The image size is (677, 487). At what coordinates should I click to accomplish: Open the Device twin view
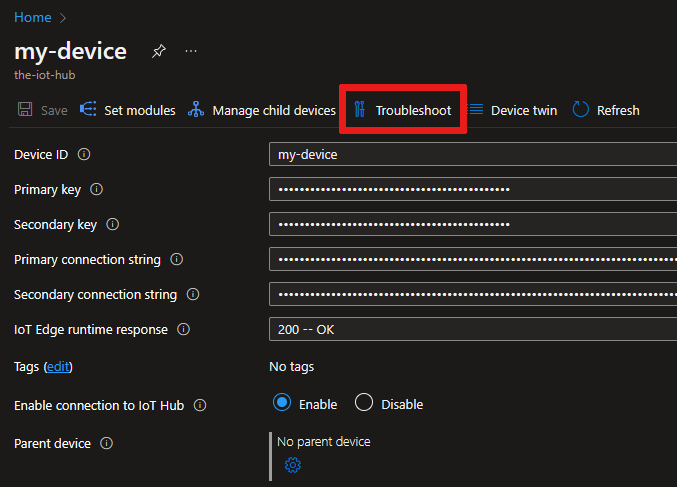[x=513, y=110]
